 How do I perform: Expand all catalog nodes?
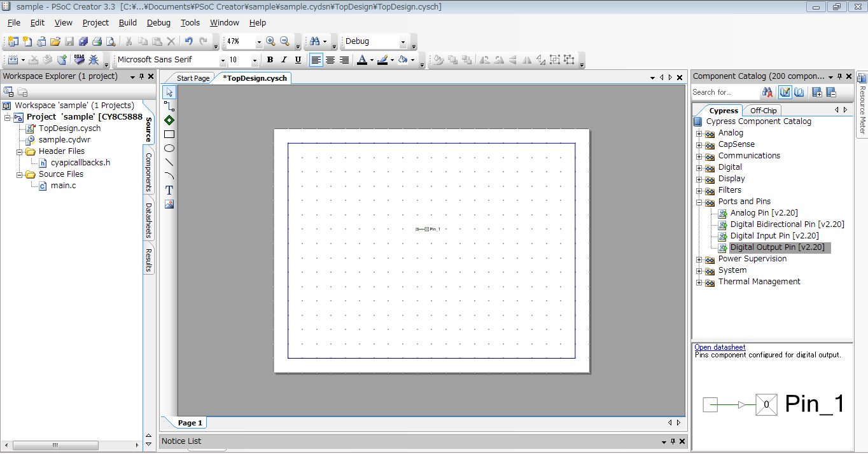coord(817,92)
